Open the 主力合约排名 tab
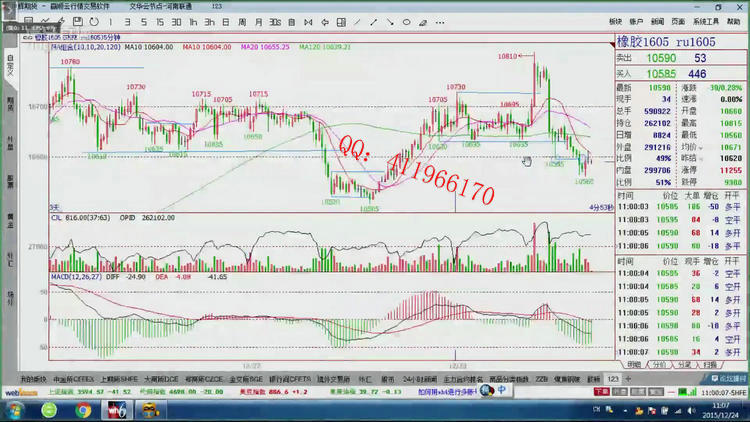The width and height of the screenshot is (750, 422). click(x=463, y=379)
